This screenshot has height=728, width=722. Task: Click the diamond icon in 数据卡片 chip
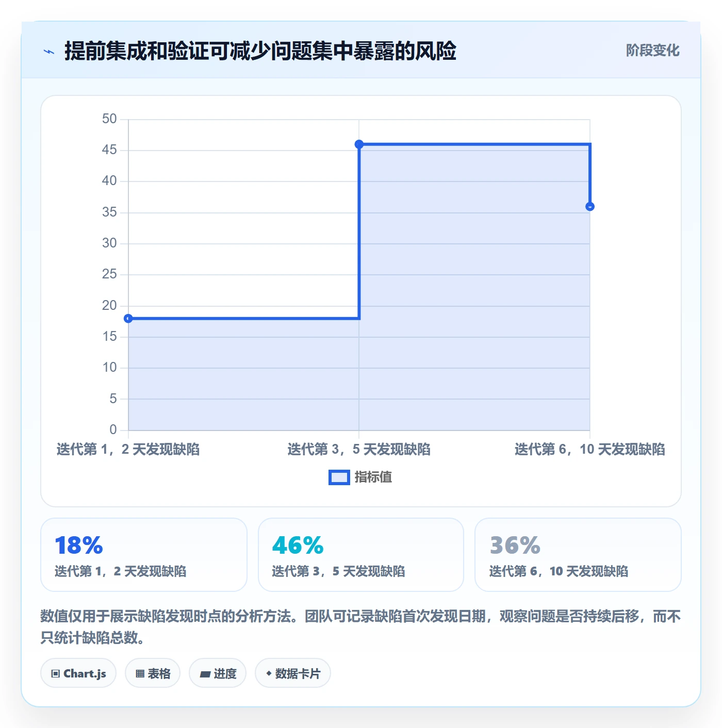[x=269, y=673]
